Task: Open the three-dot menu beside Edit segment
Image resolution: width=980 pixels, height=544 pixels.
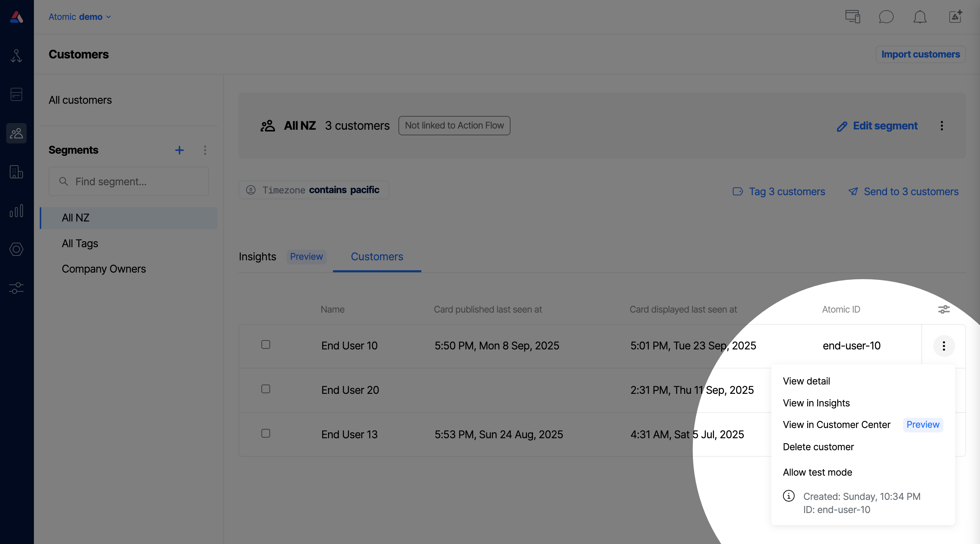Action: [x=942, y=126]
